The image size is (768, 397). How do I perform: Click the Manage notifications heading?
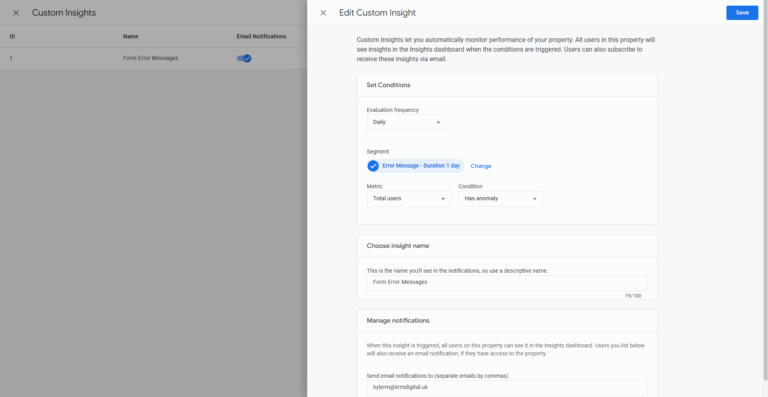(x=398, y=321)
